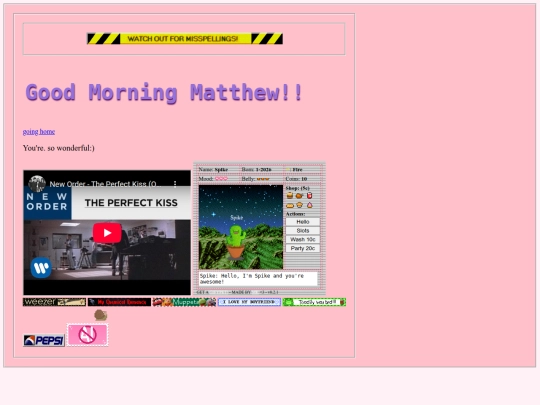Click the 'Watch out for misspellings' warning banner

click(x=185, y=39)
